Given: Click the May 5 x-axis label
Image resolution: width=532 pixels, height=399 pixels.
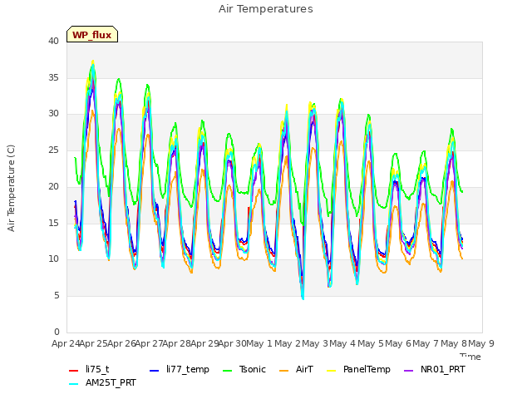Looking at the screenshot, I should click(371, 343).
